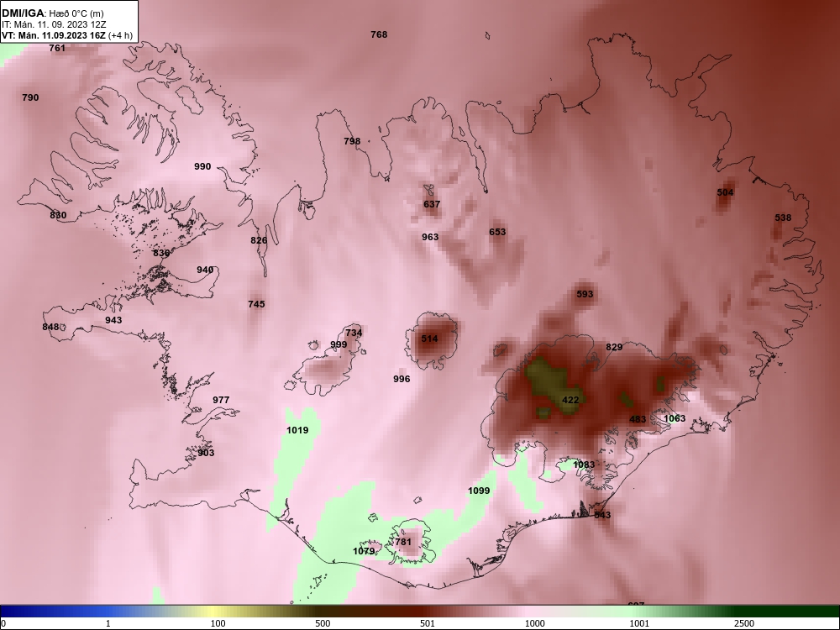The height and width of the screenshot is (630, 840).
Task: Select the 963 height label
Action: tap(430, 237)
